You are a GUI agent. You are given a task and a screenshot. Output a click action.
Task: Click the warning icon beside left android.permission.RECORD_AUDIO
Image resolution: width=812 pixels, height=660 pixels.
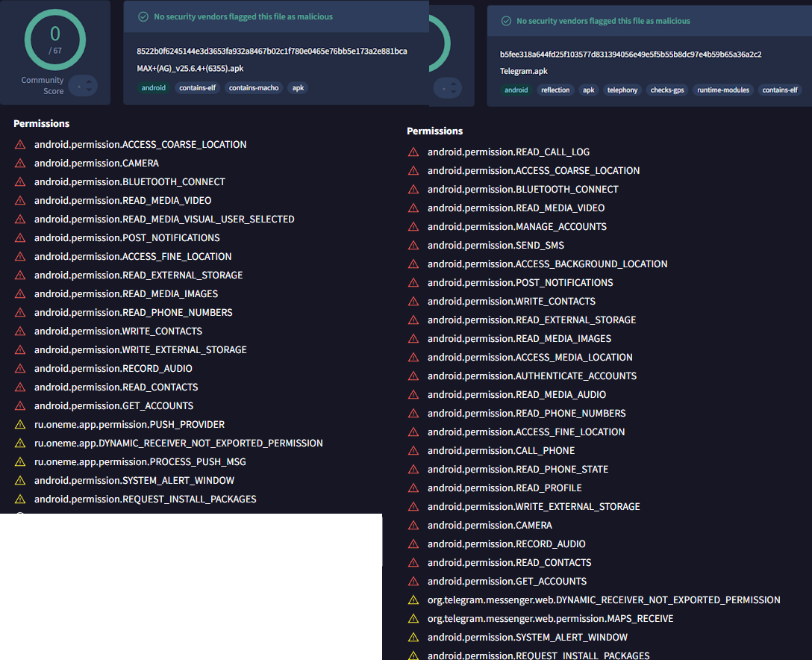coord(20,369)
